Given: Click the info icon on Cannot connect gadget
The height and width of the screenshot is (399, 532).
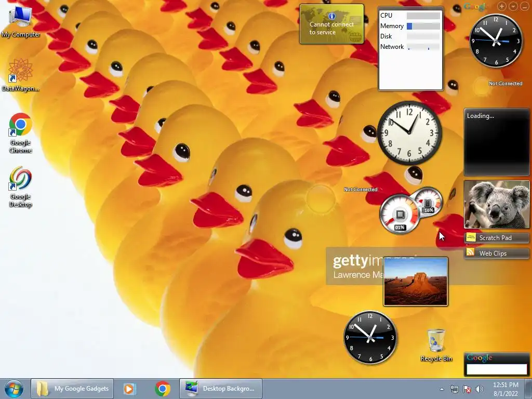Looking at the screenshot, I should [332, 16].
